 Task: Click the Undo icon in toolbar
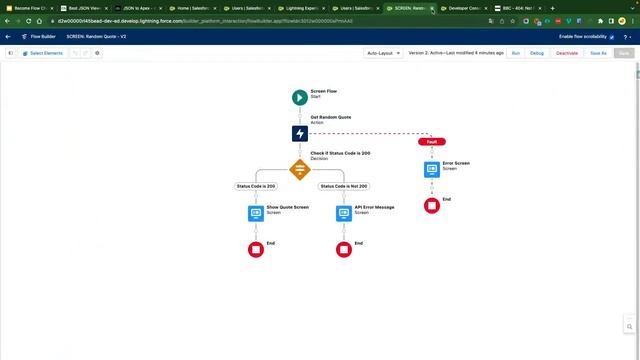[75, 53]
